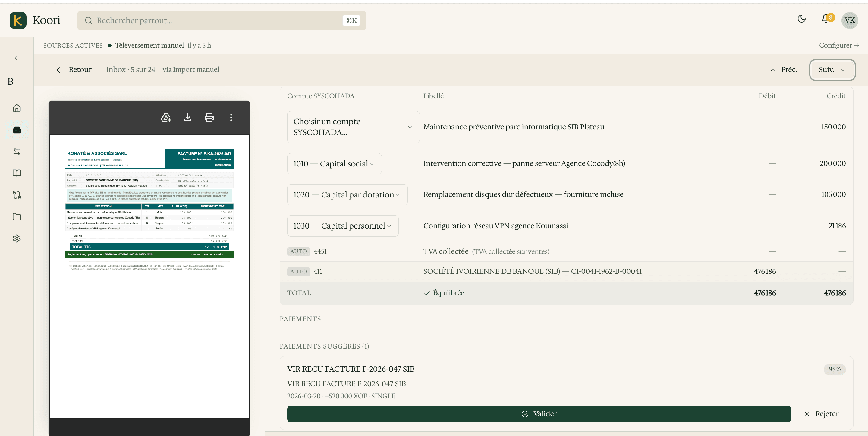Click the 150 000 credit amount
Screen dimensions: 868x436
tap(833, 127)
